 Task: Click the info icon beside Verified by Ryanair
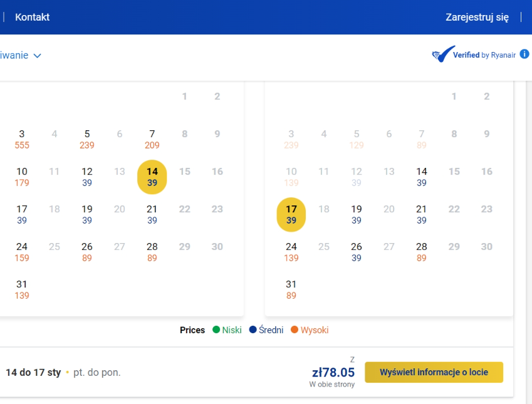click(x=524, y=54)
